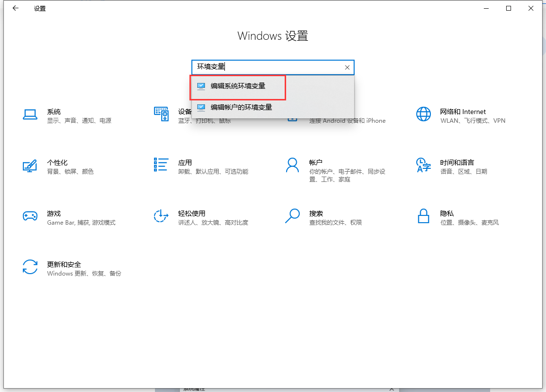Open the 个性化 personalization icon
This screenshot has width=546, height=392.
[x=30, y=165]
